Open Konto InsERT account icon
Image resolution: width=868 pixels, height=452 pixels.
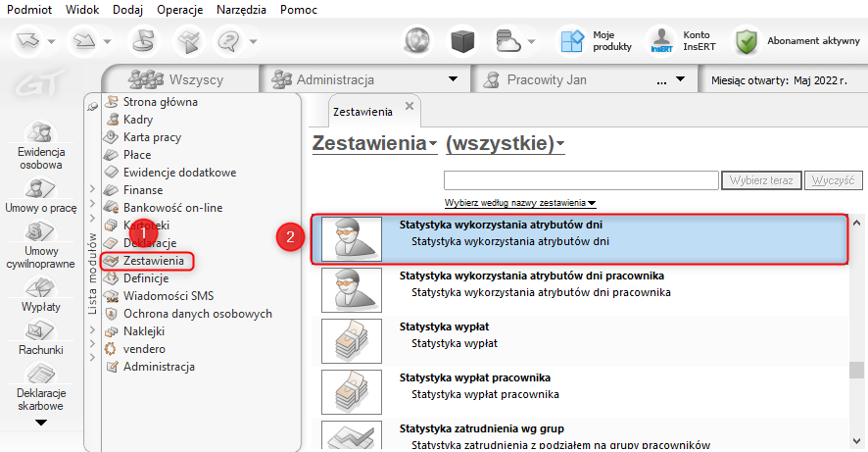(x=661, y=41)
